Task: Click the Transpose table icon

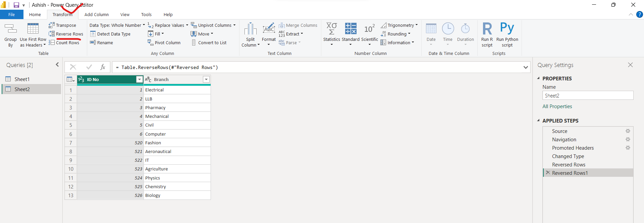Action: tap(52, 25)
